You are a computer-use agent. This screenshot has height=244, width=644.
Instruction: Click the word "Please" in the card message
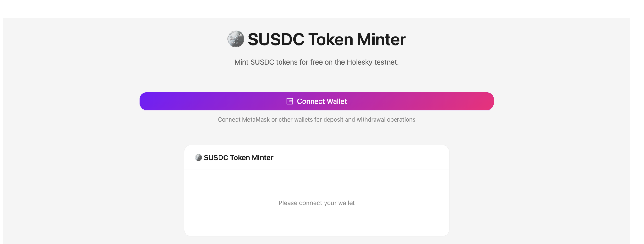288,203
